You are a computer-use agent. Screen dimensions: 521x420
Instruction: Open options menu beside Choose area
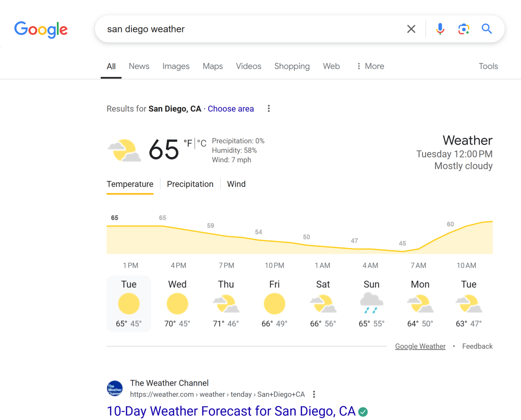click(x=269, y=108)
